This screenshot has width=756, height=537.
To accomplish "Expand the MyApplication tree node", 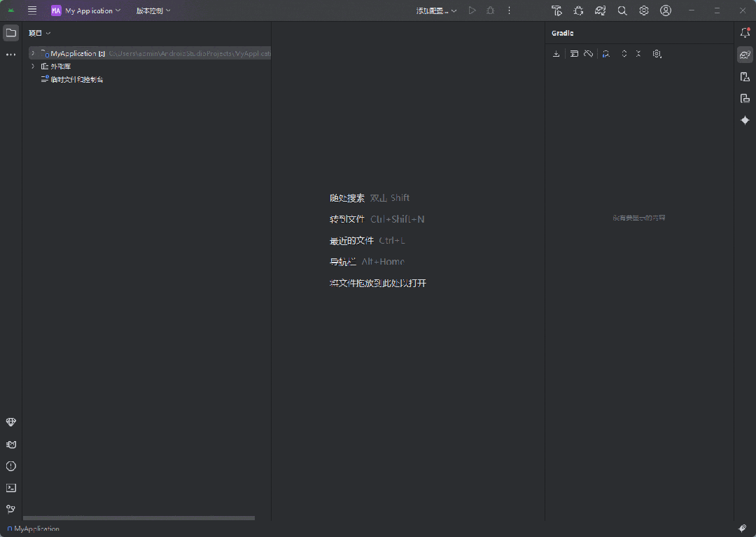I will click(x=32, y=53).
